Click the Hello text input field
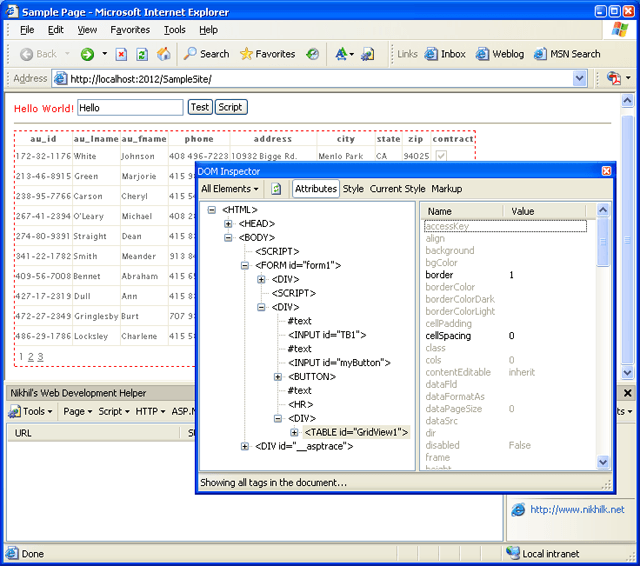This screenshot has width=640, height=566. click(130, 107)
